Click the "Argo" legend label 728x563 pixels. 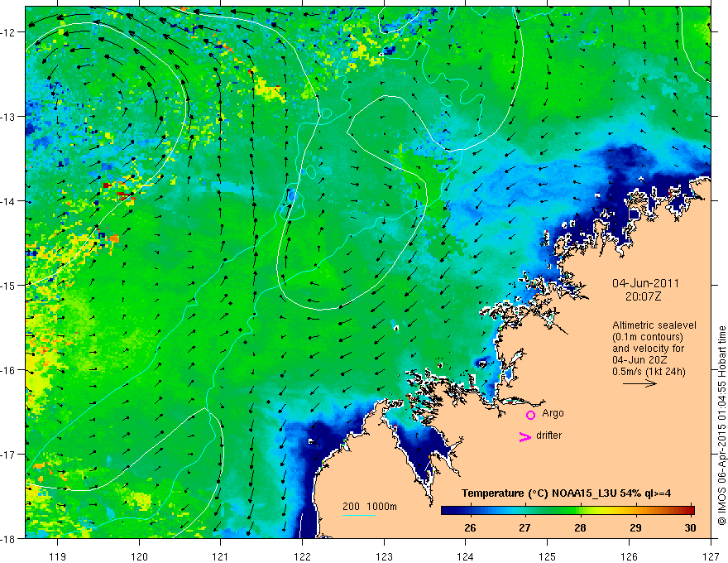[553, 413]
